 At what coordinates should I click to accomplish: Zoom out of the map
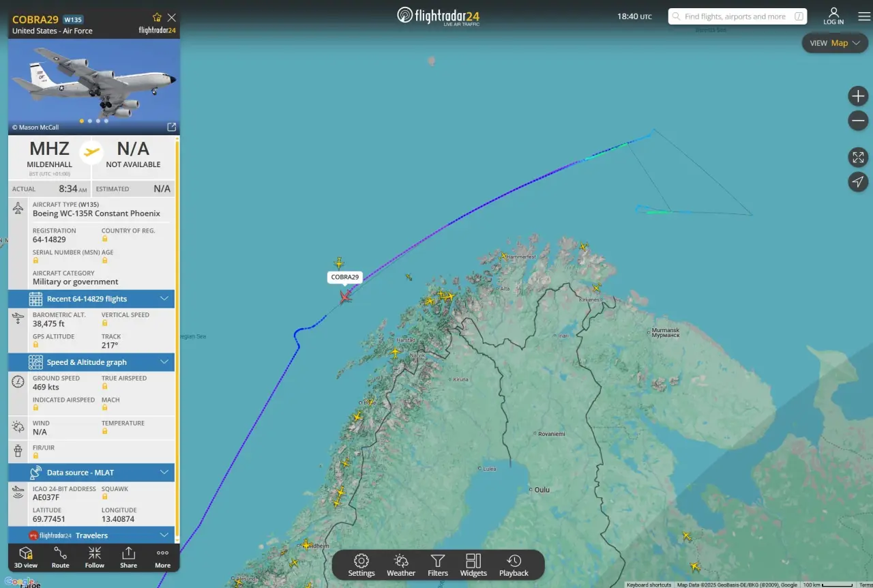tap(858, 121)
